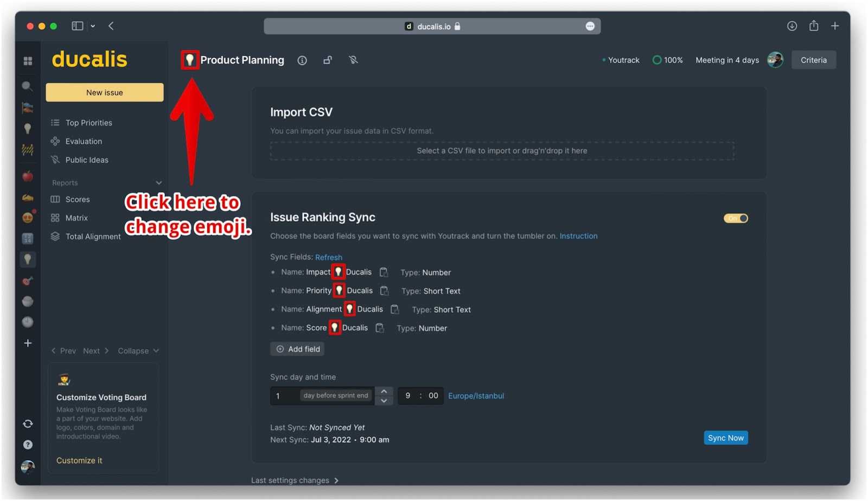The height and width of the screenshot is (501, 868).
Task: Open Public Ideas page
Action: tap(87, 160)
